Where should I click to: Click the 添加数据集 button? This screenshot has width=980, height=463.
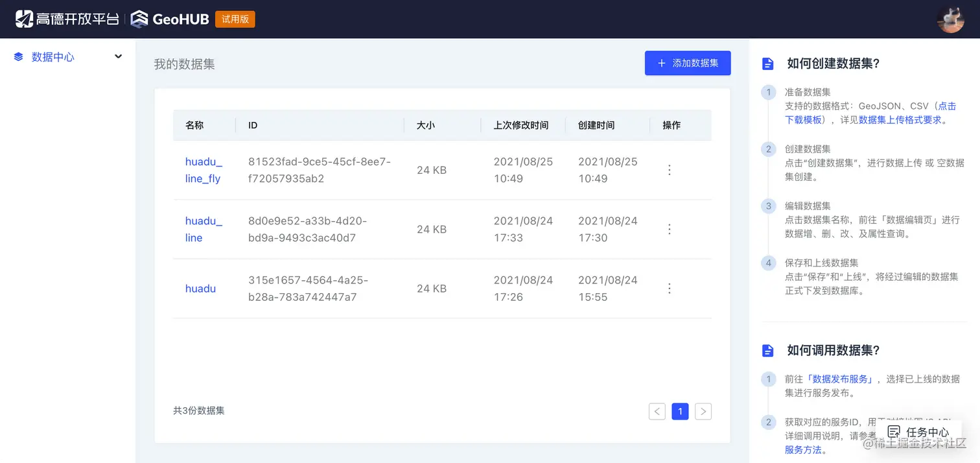[x=688, y=63]
